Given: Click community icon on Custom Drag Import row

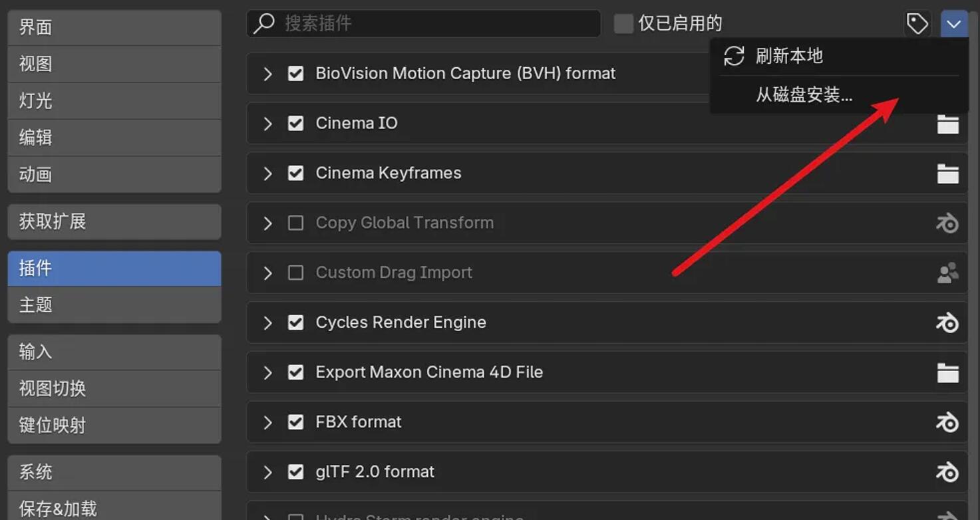Looking at the screenshot, I should [947, 273].
